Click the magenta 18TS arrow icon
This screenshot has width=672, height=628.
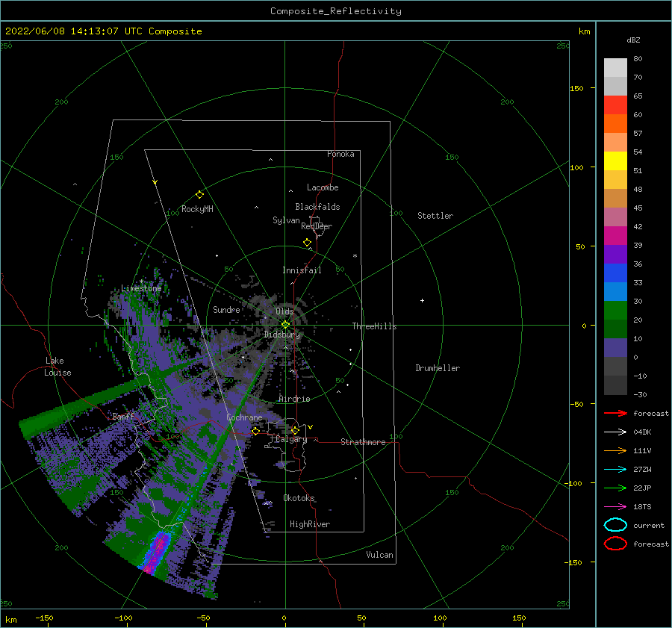[615, 507]
